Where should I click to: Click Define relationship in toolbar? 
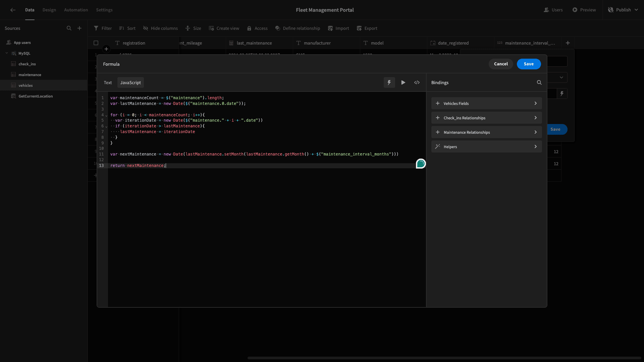click(298, 28)
